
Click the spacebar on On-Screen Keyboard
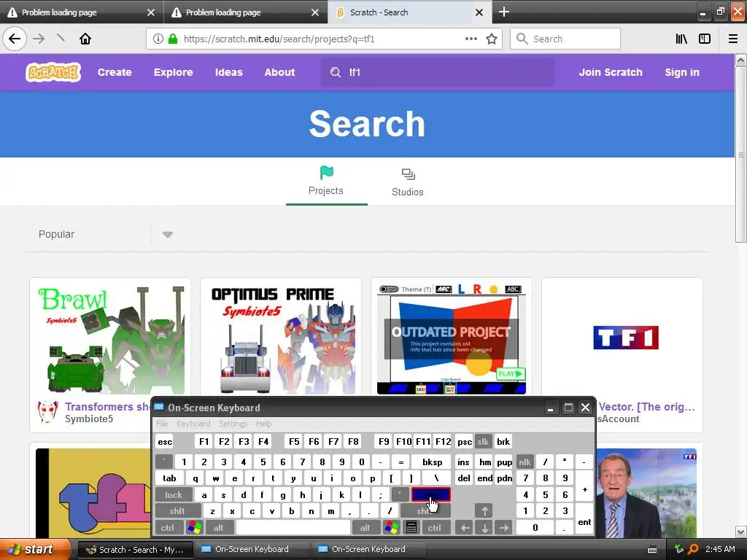click(293, 527)
